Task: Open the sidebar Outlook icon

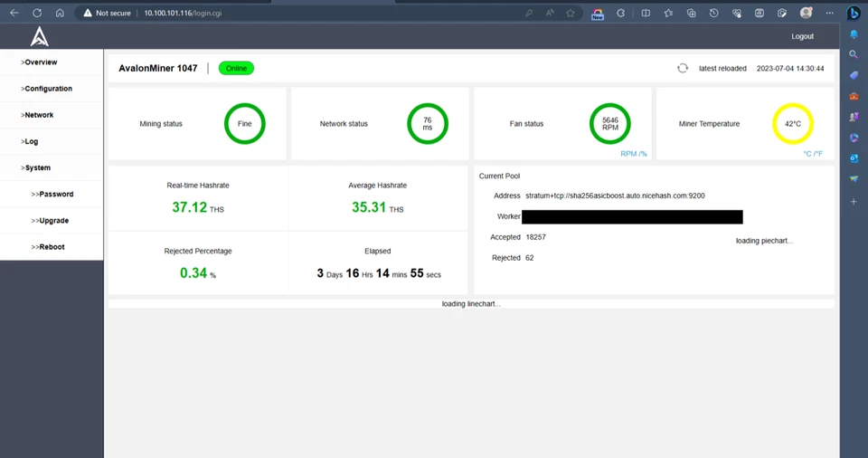Action: tap(854, 158)
